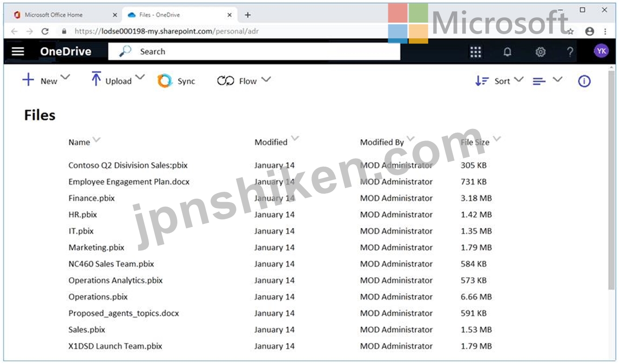Open the Finance.pbix file
This screenshot has height=364, width=620.
(92, 198)
